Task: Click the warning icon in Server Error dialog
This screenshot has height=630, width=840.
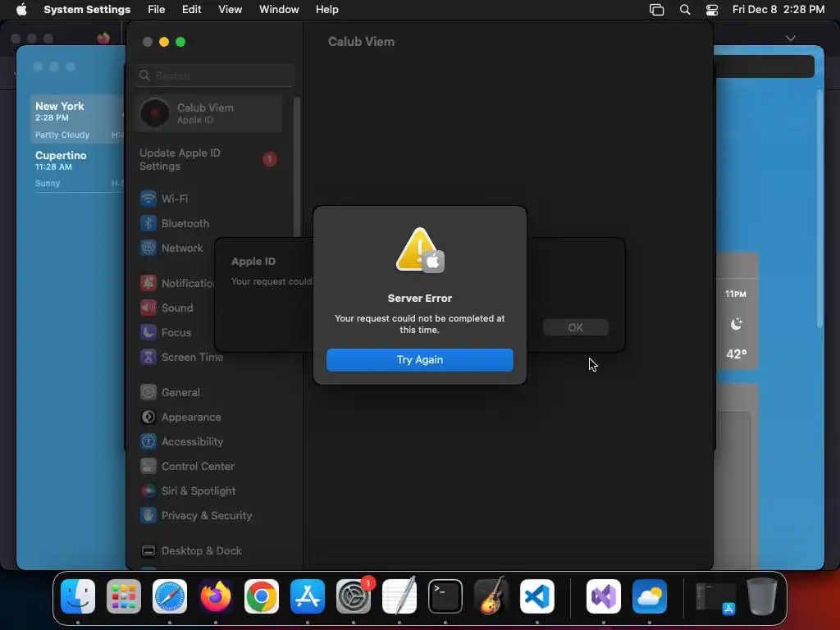Action: tap(419, 250)
